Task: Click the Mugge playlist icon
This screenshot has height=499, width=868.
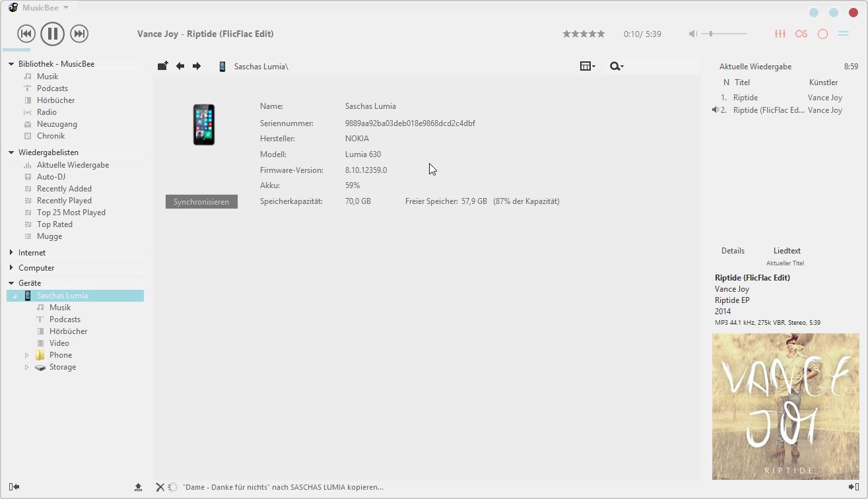Action: click(28, 236)
